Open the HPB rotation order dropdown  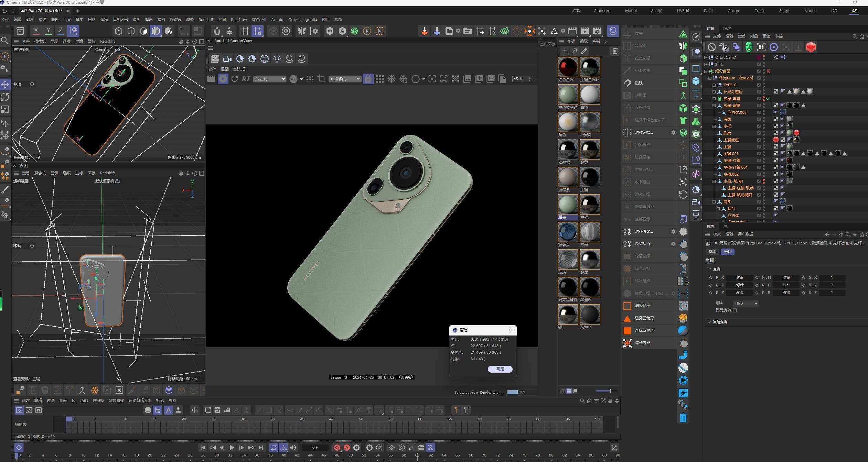746,303
